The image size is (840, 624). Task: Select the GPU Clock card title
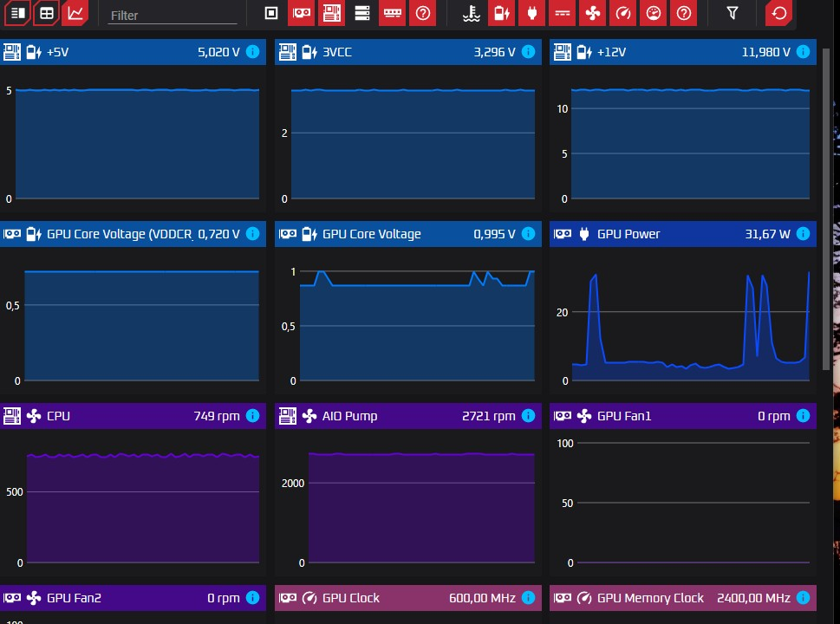click(x=351, y=598)
